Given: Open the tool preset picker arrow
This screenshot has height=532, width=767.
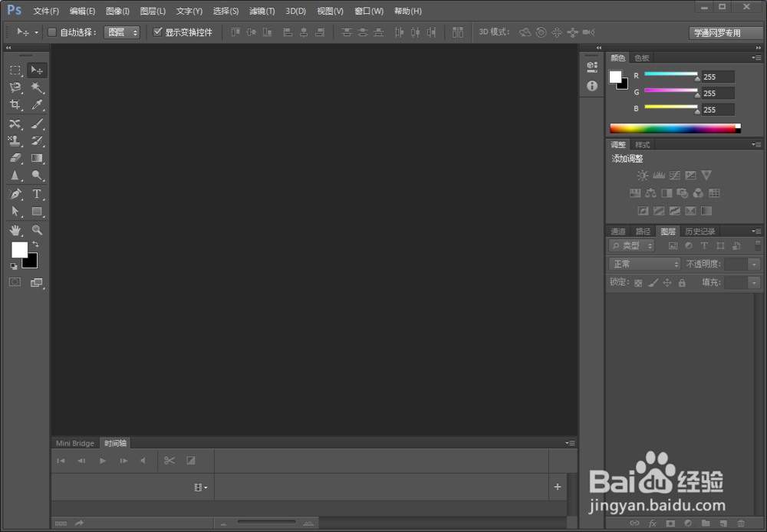Looking at the screenshot, I should pyautogui.click(x=36, y=32).
